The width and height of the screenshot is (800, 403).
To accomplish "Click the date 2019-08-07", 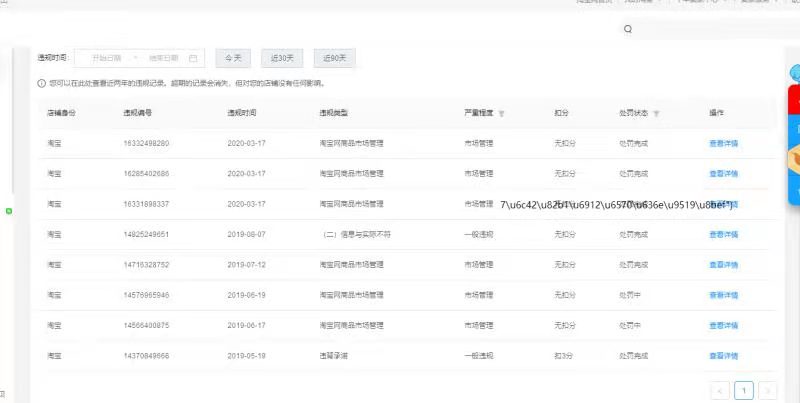I will pos(246,235).
